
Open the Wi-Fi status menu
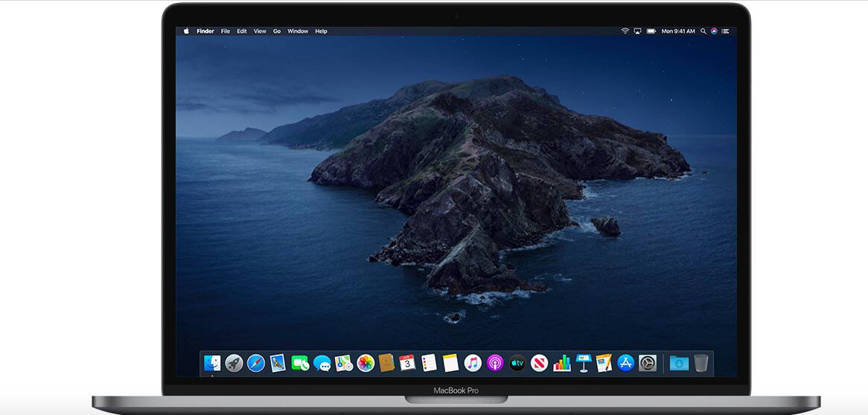tap(625, 31)
